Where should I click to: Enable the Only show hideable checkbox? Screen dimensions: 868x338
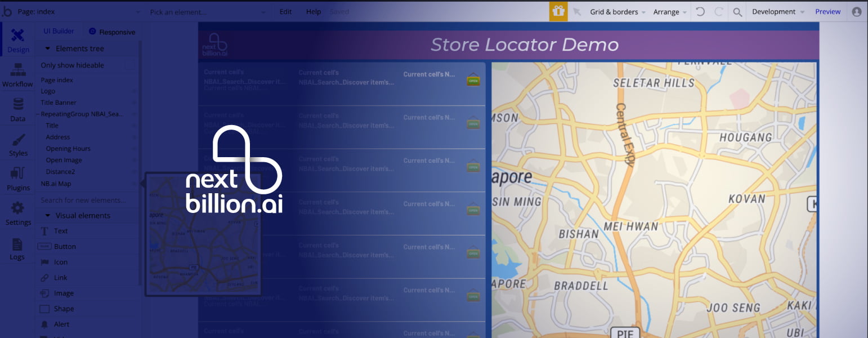[x=130, y=65]
